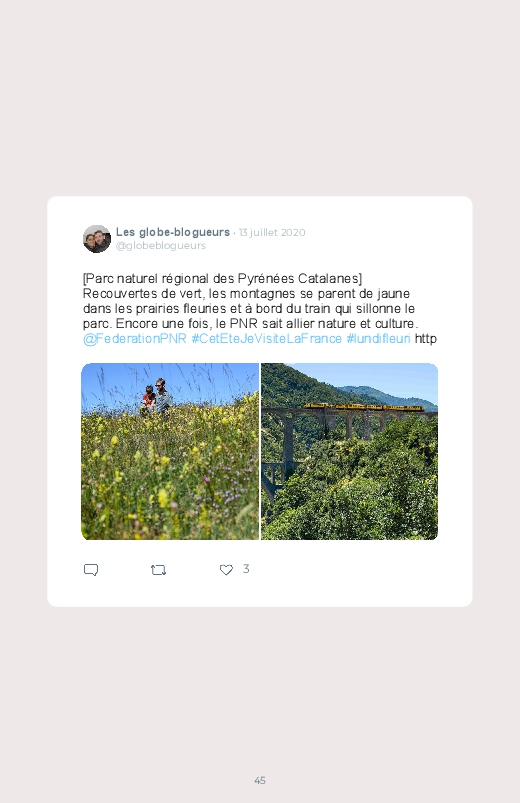Viewport: 520px width, 803px height.
Task: Open the @FederationPNR mention
Action: [x=135, y=339]
